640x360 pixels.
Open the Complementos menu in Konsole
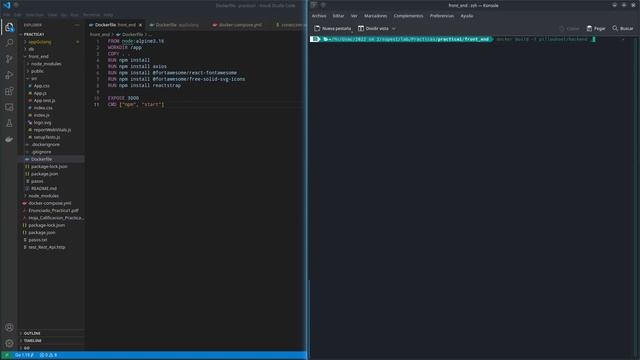click(408, 16)
